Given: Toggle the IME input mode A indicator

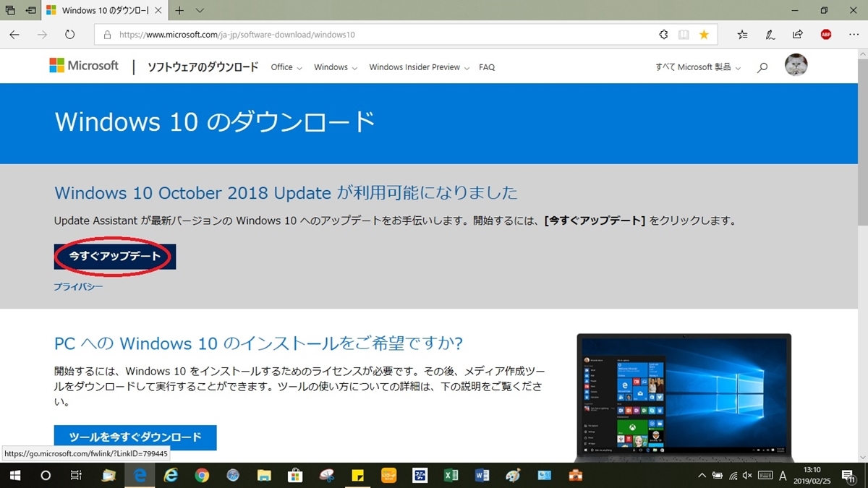Looking at the screenshot, I should point(783,476).
